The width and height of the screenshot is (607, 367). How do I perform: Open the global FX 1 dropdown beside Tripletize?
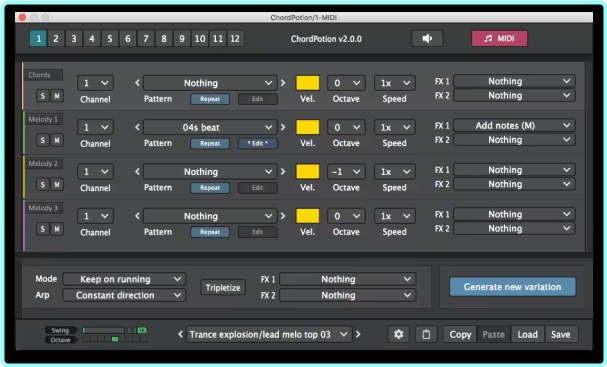(348, 279)
